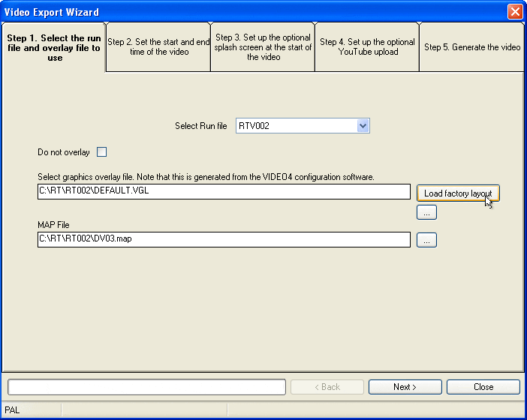Close the wizard with the red X
Screen dimensions: 527x420
tap(515, 12)
